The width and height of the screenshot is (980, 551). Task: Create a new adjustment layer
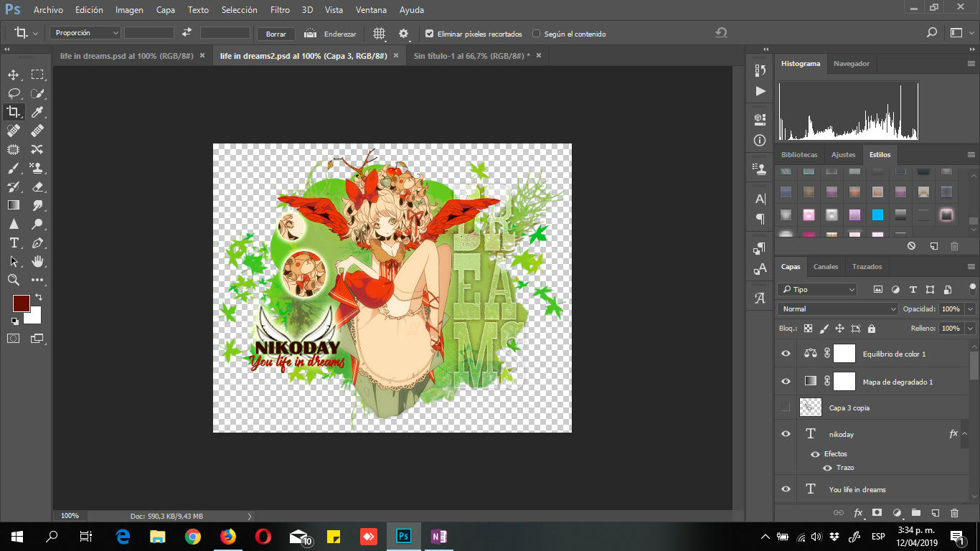click(x=896, y=513)
